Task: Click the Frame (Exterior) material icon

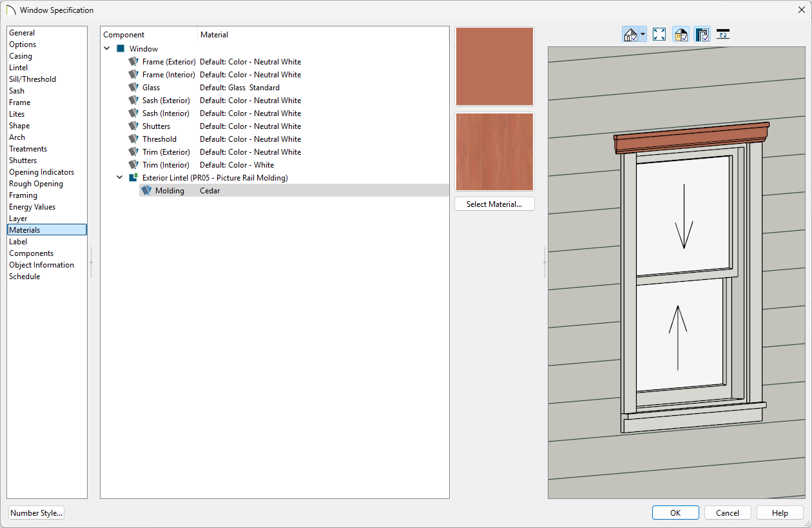Action: click(x=133, y=62)
